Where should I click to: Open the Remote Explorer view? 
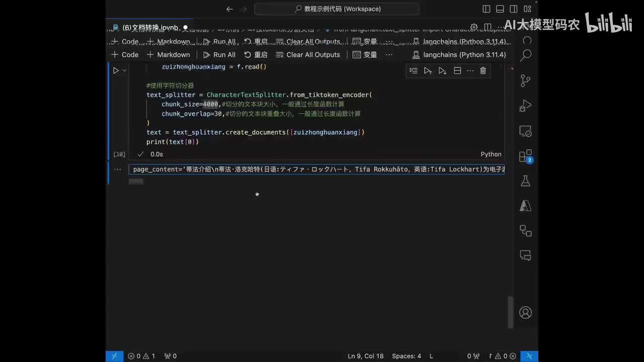tap(526, 131)
